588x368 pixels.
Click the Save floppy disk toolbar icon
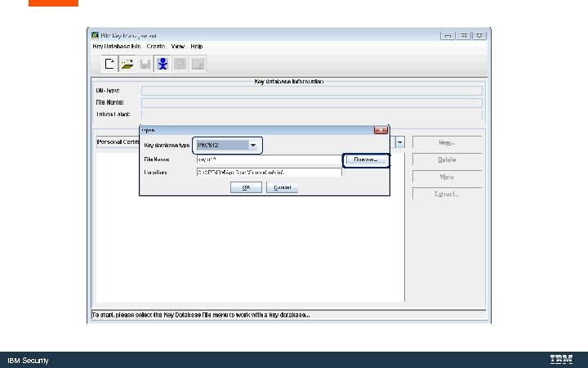click(145, 64)
